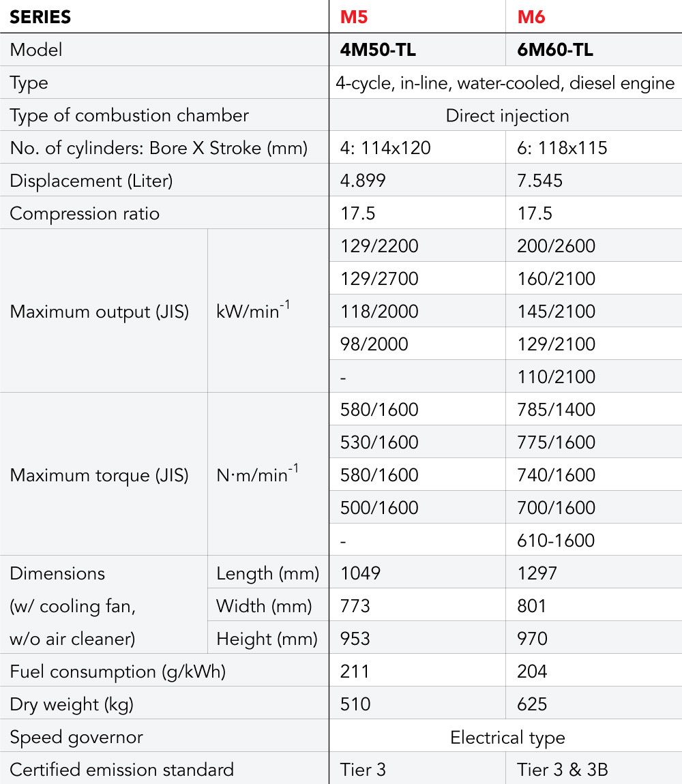Click the 211 fuel consumption value
682x784 pixels.
355,672
